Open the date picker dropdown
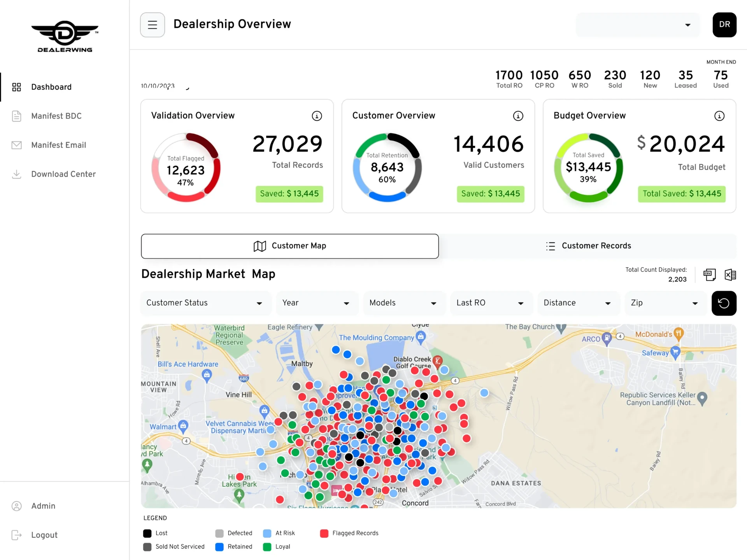 166,86
